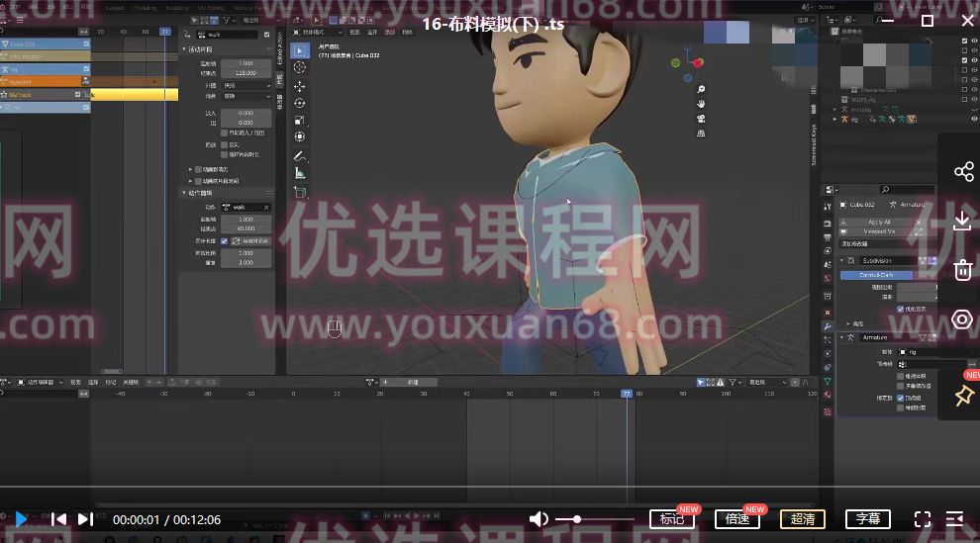Open the Screencast Keys sidebar tab
The width and height of the screenshot is (980, 543).
point(813,144)
